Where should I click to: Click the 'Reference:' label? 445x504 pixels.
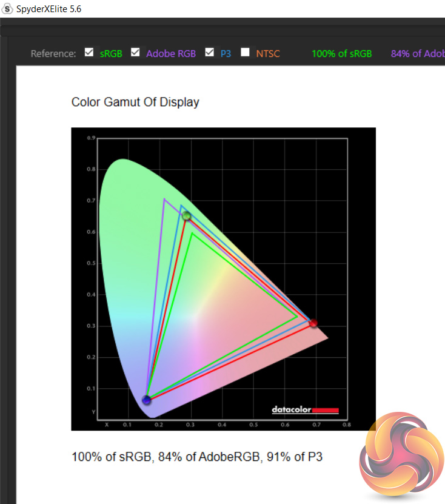click(x=53, y=53)
